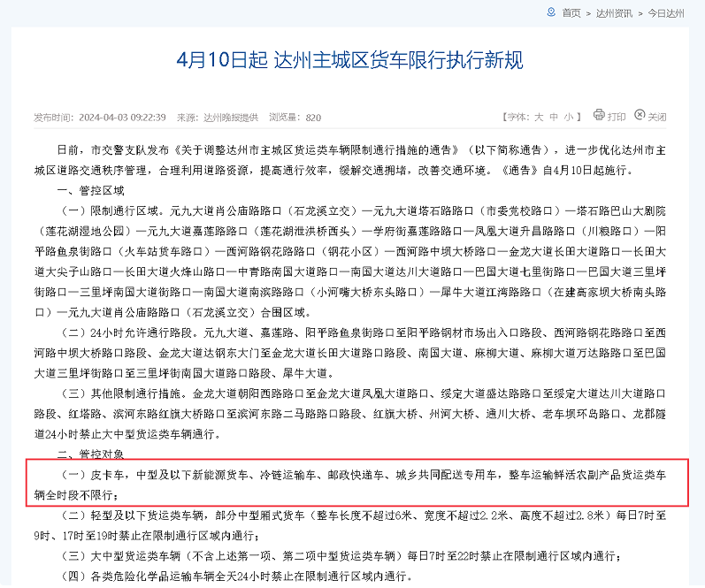The width and height of the screenshot is (705, 588).
Task: Click the source text 达州晚报提供
Action: (230, 117)
